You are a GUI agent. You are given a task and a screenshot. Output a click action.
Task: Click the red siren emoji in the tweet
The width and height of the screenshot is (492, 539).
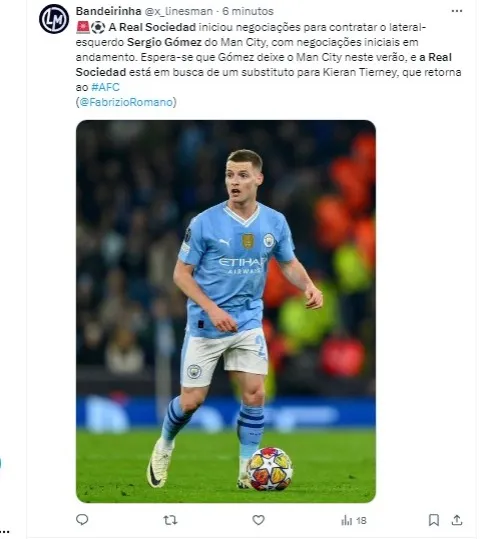(83, 27)
